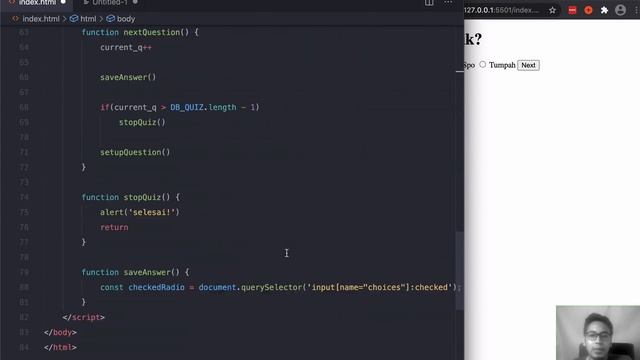Click the closing </script> tag
Screen dimensions: 640x360
coord(84,317)
